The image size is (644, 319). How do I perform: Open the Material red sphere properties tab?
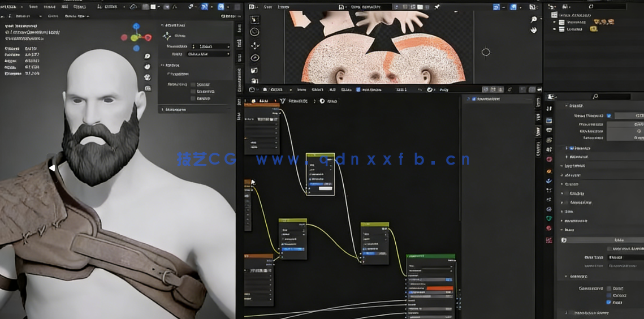click(x=550, y=228)
